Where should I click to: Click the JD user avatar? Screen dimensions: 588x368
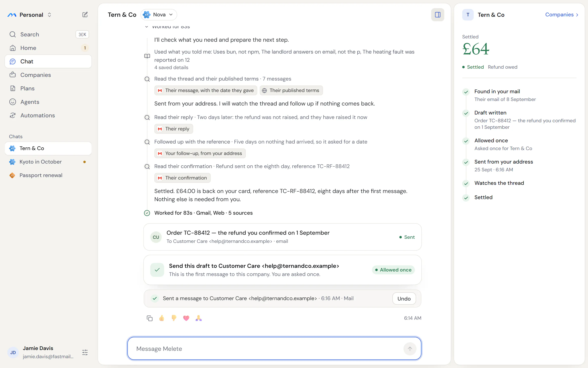(x=13, y=352)
